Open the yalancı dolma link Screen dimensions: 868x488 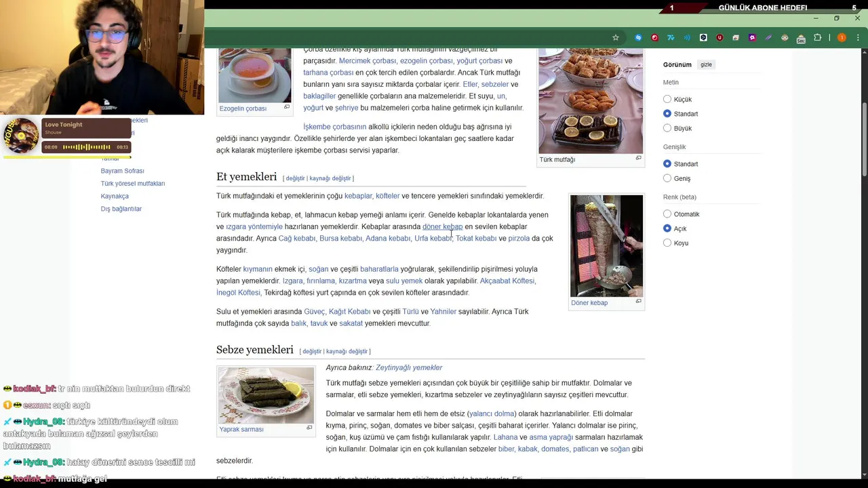[x=492, y=413]
